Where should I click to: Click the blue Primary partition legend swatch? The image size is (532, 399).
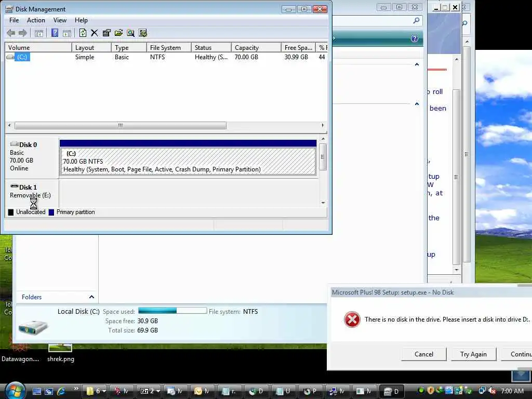pos(51,212)
